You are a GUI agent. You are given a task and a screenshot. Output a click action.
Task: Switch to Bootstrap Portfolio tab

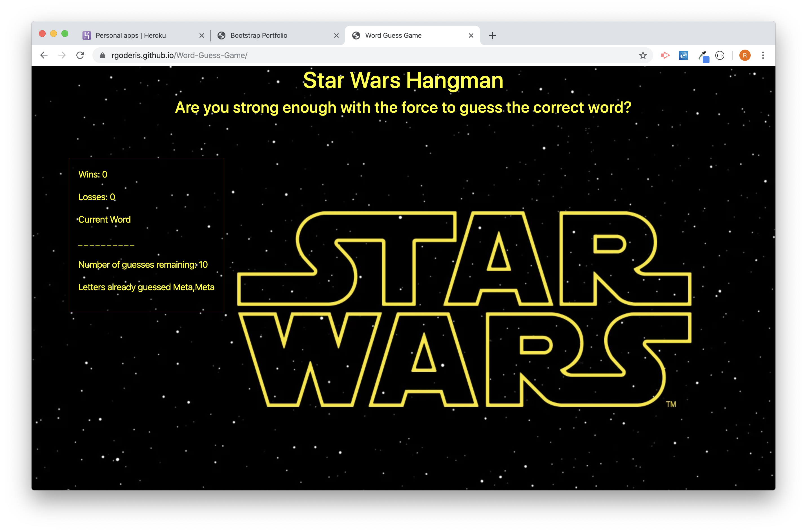coord(278,35)
